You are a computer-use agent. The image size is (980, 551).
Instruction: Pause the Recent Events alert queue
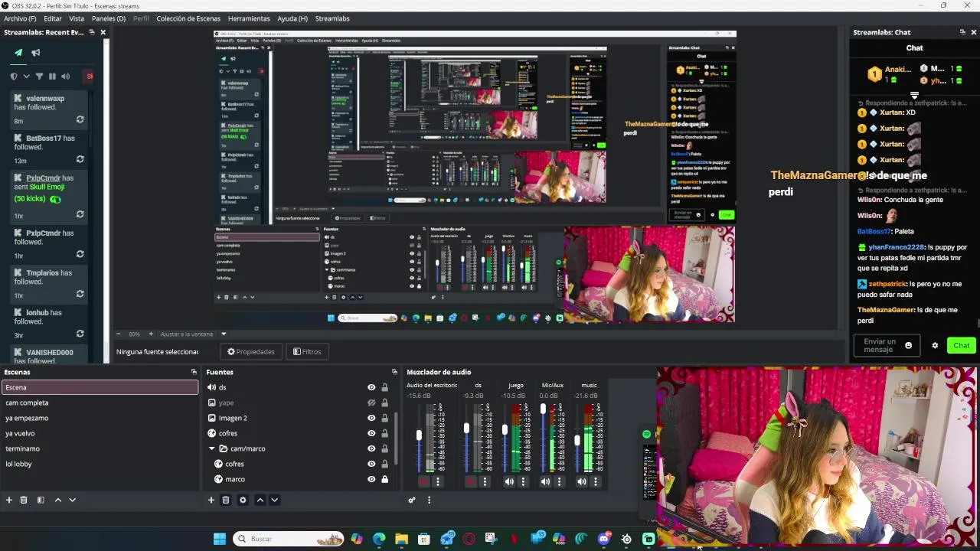[x=52, y=77]
